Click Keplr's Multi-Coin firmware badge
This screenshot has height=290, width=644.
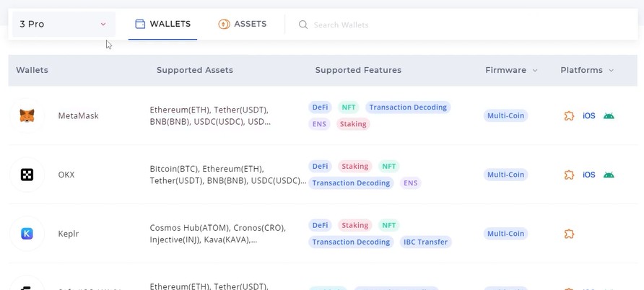coord(505,234)
